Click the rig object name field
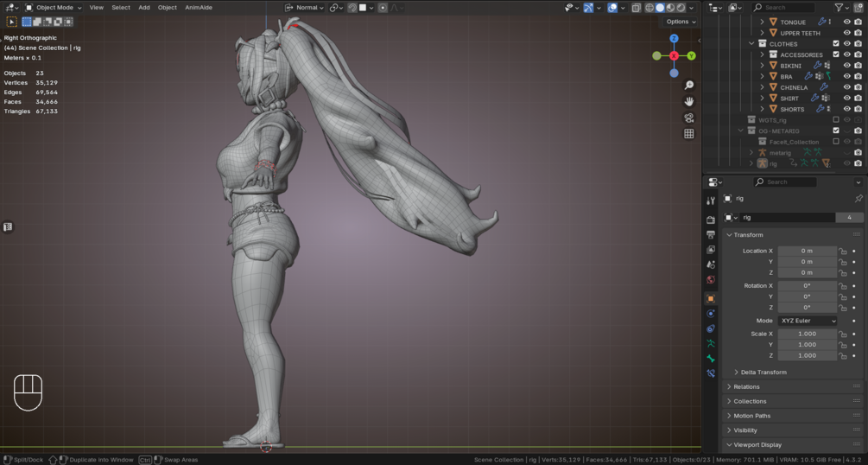 tap(787, 218)
